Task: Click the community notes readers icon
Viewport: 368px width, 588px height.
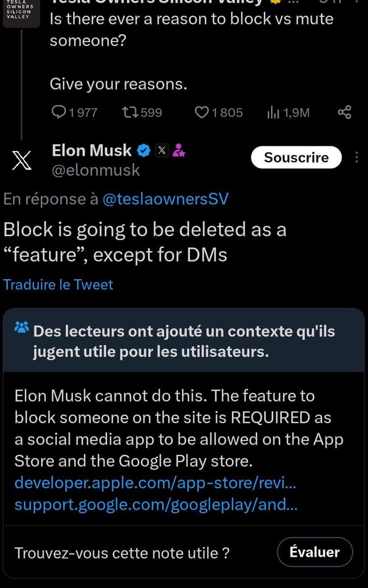Action: pyautogui.click(x=21, y=327)
